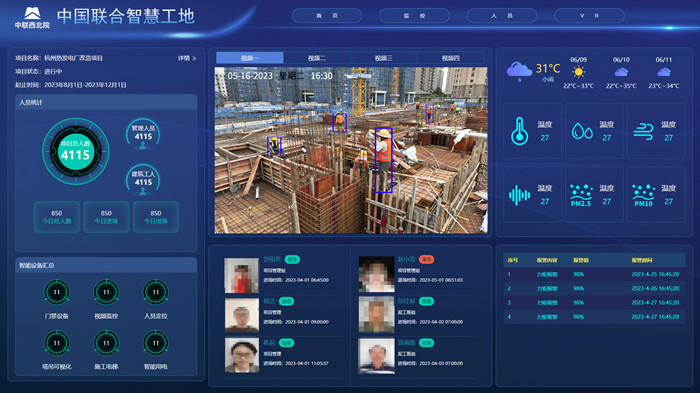Image resolution: width=700 pixels, height=393 pixels.
Task: Click the rainy cloud weather icon
Action: pyautogui.click(x=519, y=71)
